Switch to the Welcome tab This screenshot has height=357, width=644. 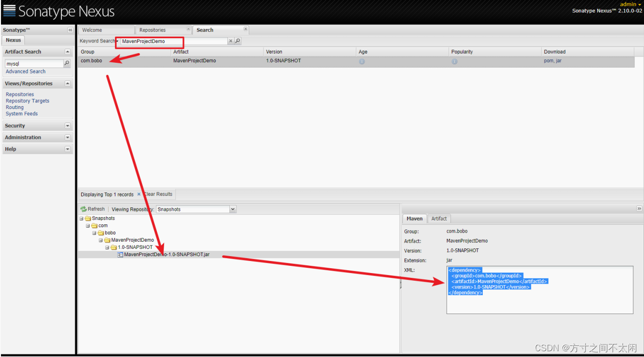(106, 30)
